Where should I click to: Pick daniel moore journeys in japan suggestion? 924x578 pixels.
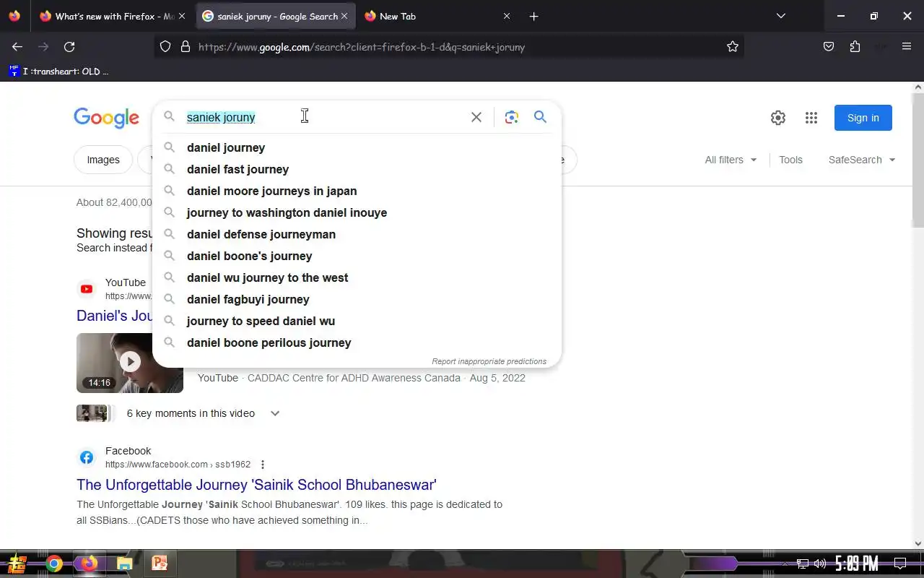pyautogui.click(x=357, y=191)
